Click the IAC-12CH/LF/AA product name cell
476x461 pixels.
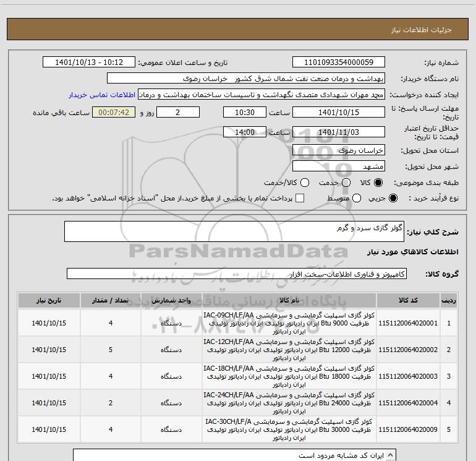pos(289,350)
